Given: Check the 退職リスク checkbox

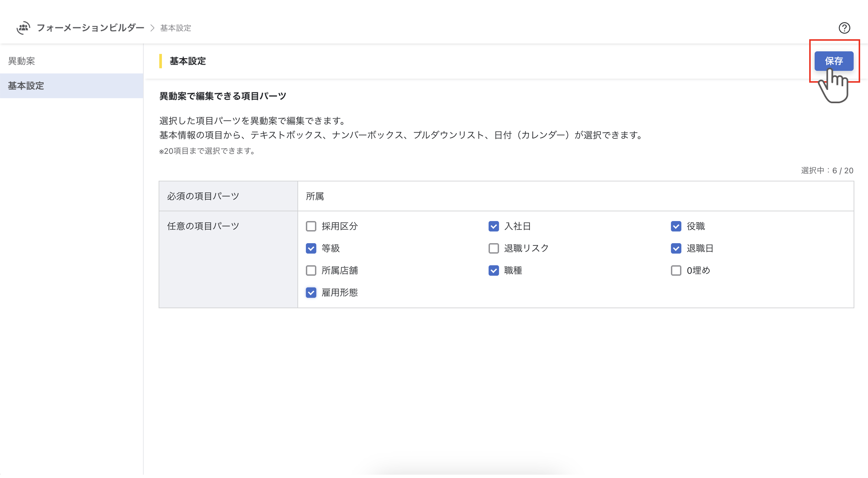Looking at the screenshot, I should point(493,248).
